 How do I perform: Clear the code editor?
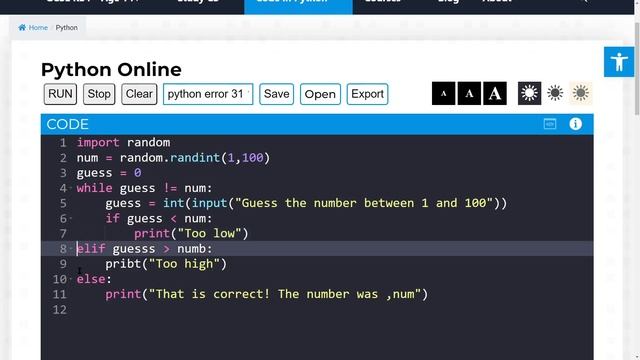point(139,94)
